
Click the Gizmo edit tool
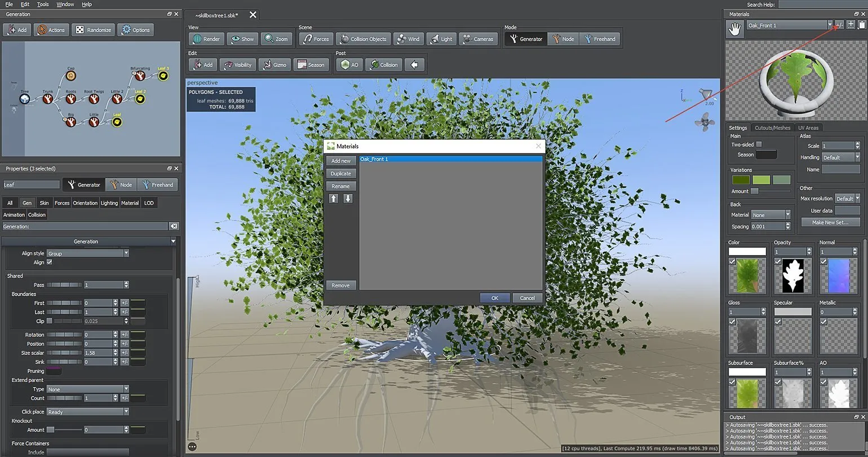click(x=273, y=65)
